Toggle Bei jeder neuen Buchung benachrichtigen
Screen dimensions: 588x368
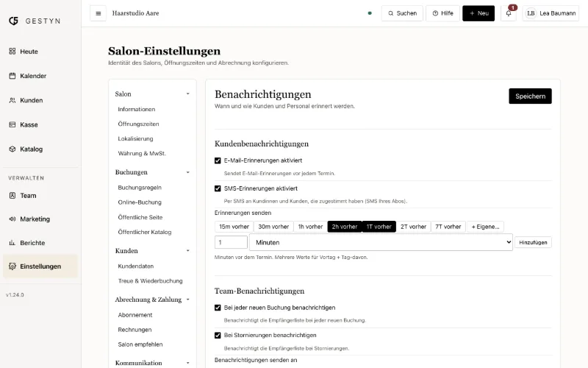218,308
